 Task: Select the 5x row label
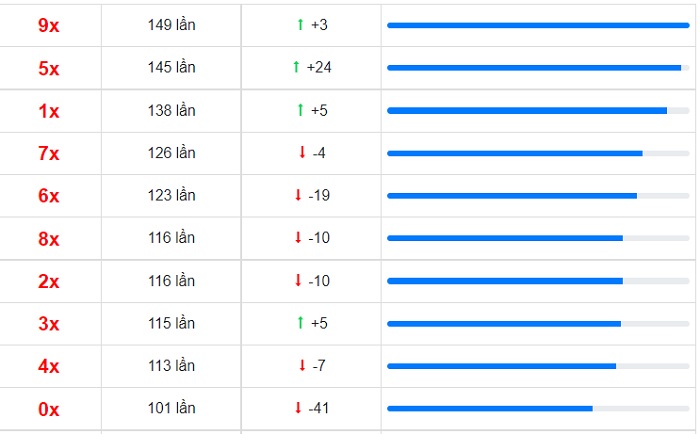coord(49,68)
